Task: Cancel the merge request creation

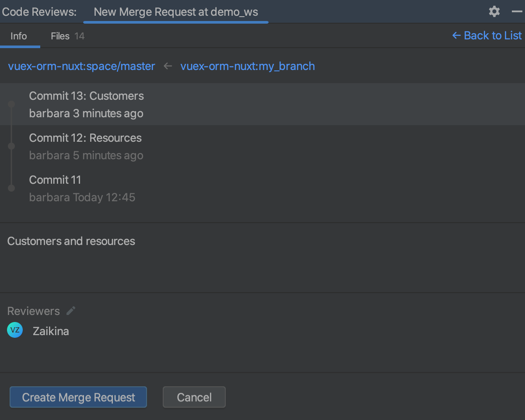Action: [x=194, y=397]
